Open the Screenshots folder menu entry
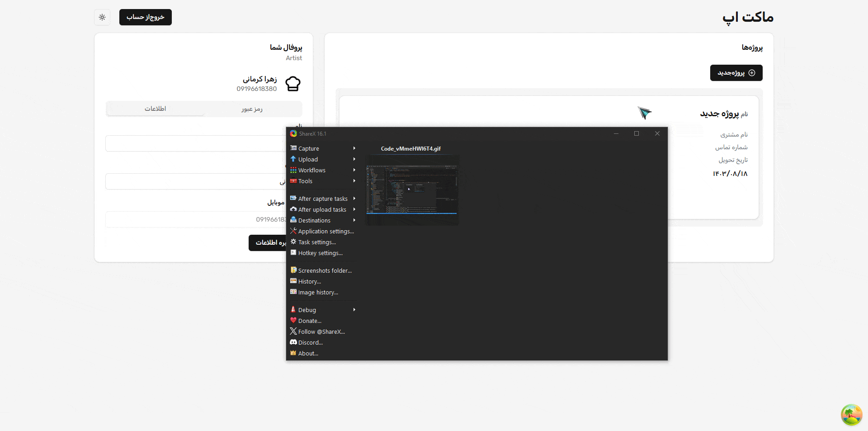The width and height of the screenshot is (868, 431). click(x=325, y=270)
